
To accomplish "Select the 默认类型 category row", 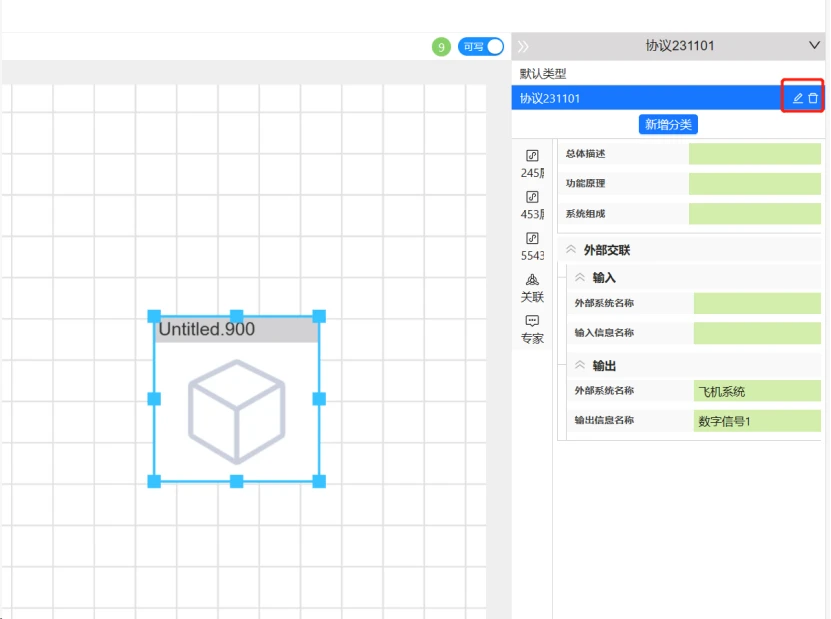I will click(x=668, y=74).
